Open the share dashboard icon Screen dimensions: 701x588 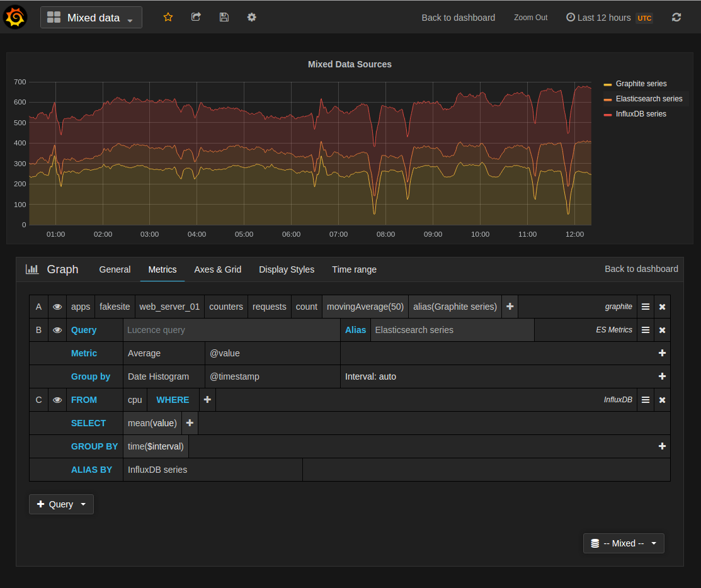coord(196,17)
